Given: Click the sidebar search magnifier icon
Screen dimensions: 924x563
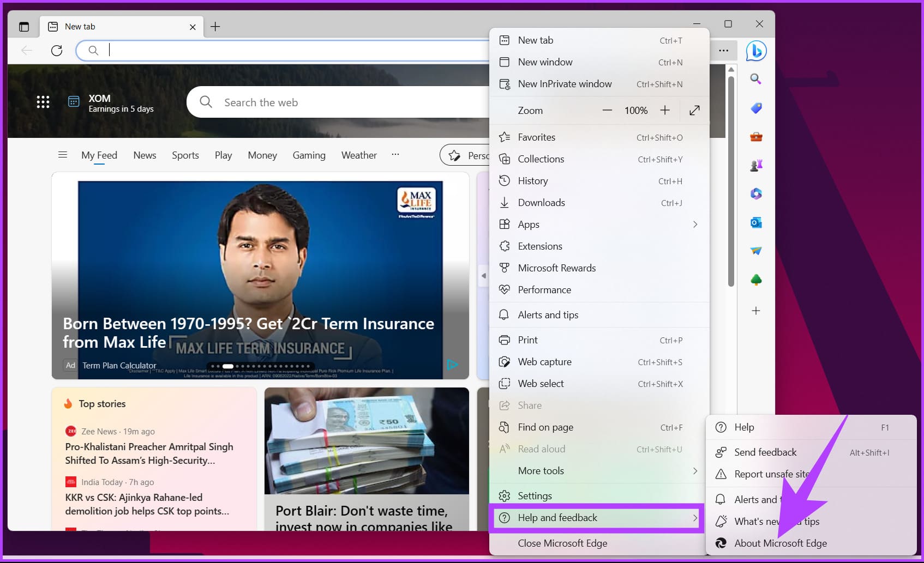Looking at the screenshot, I should [755, 79].
